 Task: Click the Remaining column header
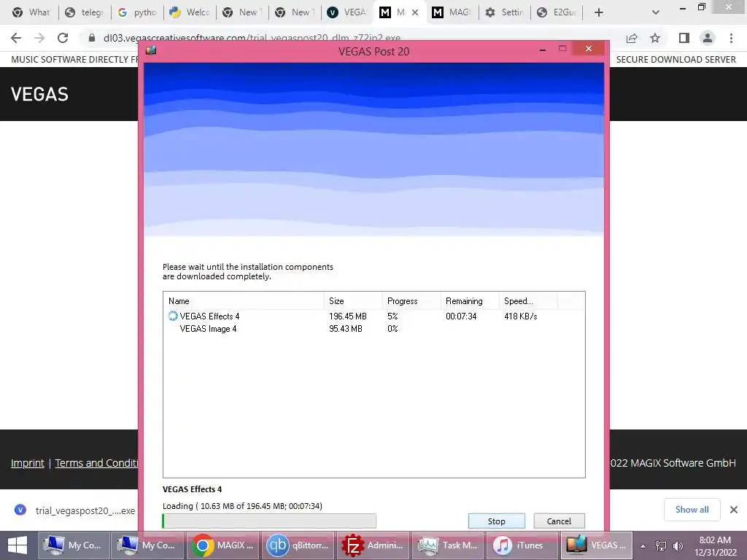pyautogui.click(x=470, y=301)
